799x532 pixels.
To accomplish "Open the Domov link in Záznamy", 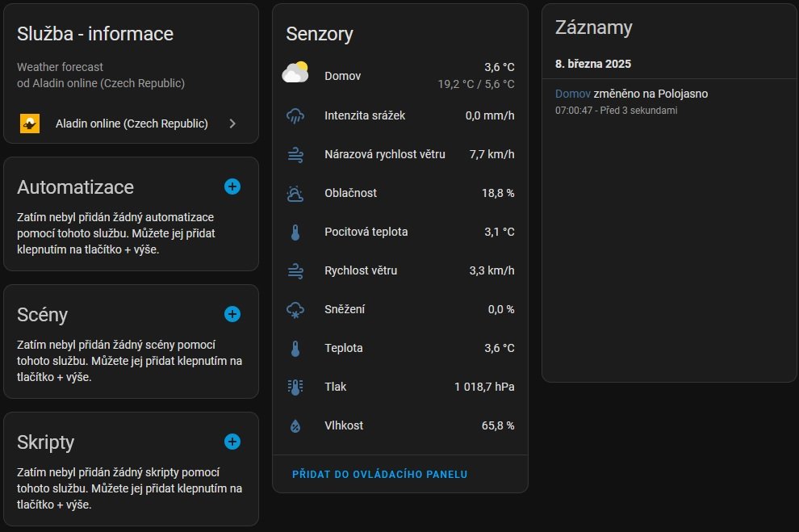I will click(572, 94).
